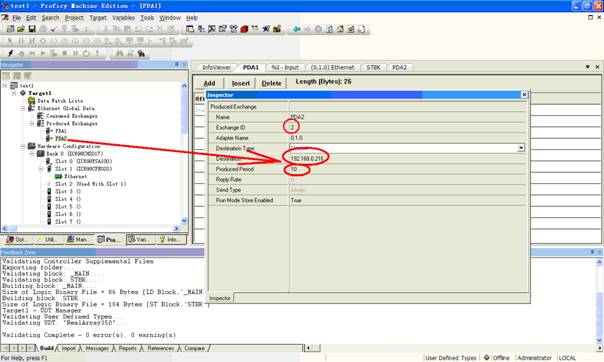The image size is (604, 362).
Task: Click the Produced Period value field
Action: pos(408,169)
